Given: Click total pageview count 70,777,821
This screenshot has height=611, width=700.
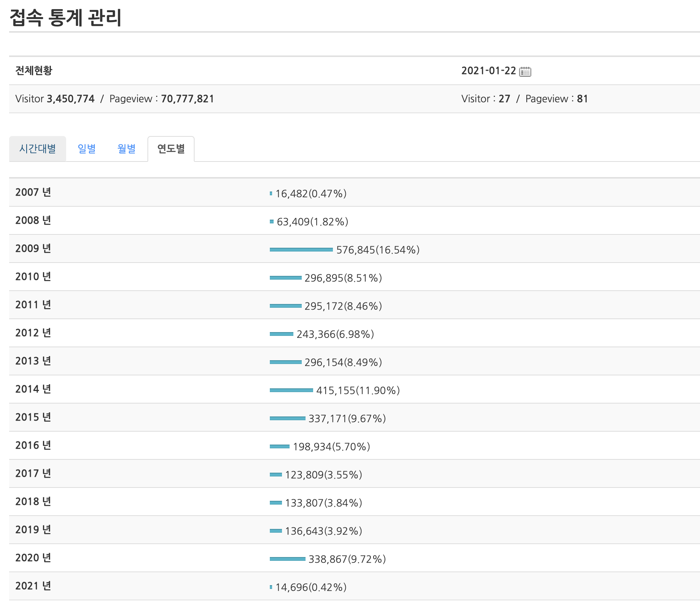Looking at the screenshot, I should [187, 99].
